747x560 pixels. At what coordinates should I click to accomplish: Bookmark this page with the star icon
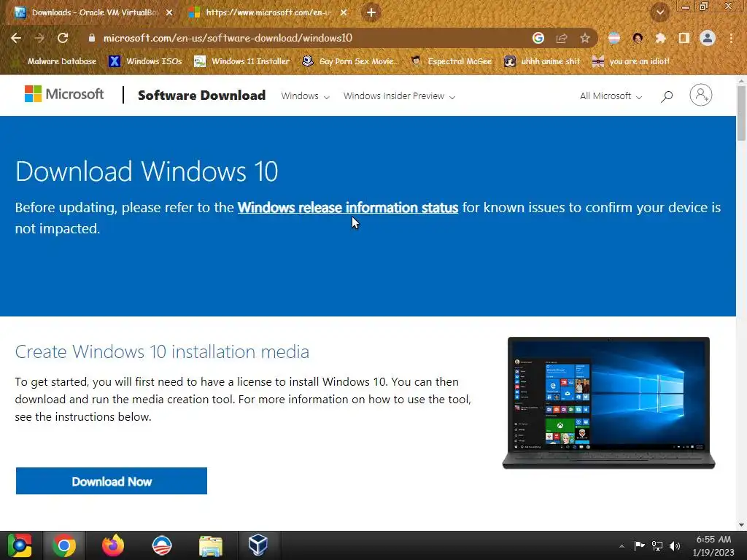(585, 38)
